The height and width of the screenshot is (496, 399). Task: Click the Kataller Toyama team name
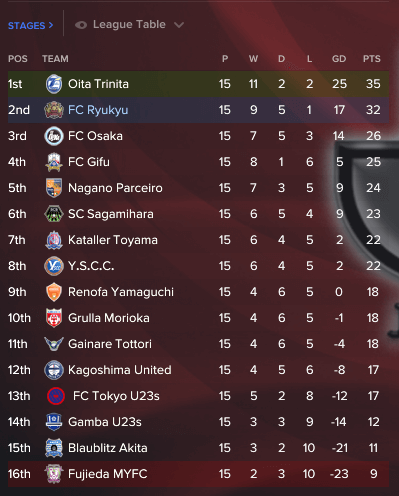[x=113, y=240]
